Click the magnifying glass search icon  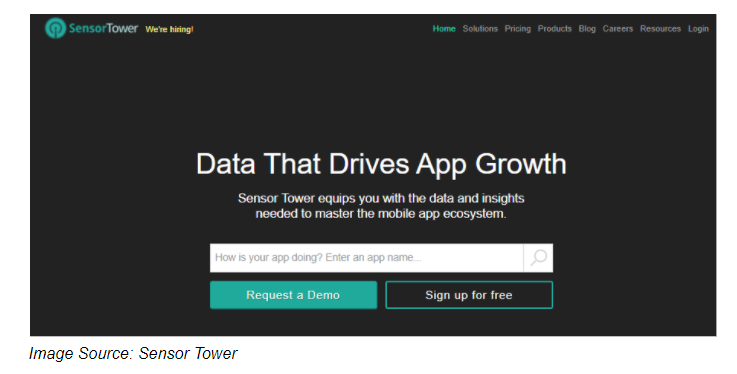[x=539, y=257]
